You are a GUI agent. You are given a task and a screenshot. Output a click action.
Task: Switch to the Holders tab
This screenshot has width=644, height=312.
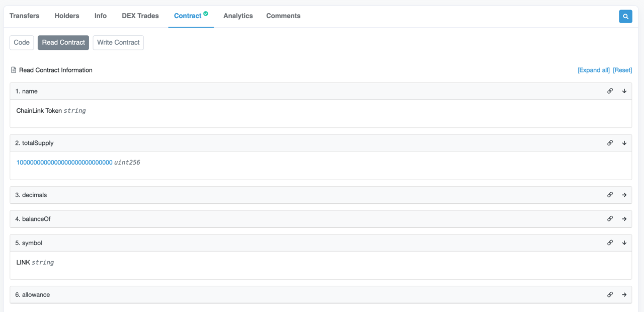(67, 16)
